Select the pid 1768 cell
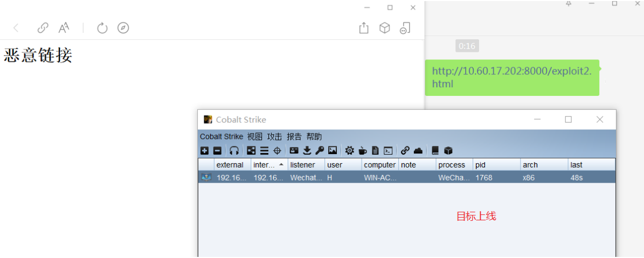 pyautogui.click(x=496, y=178)
